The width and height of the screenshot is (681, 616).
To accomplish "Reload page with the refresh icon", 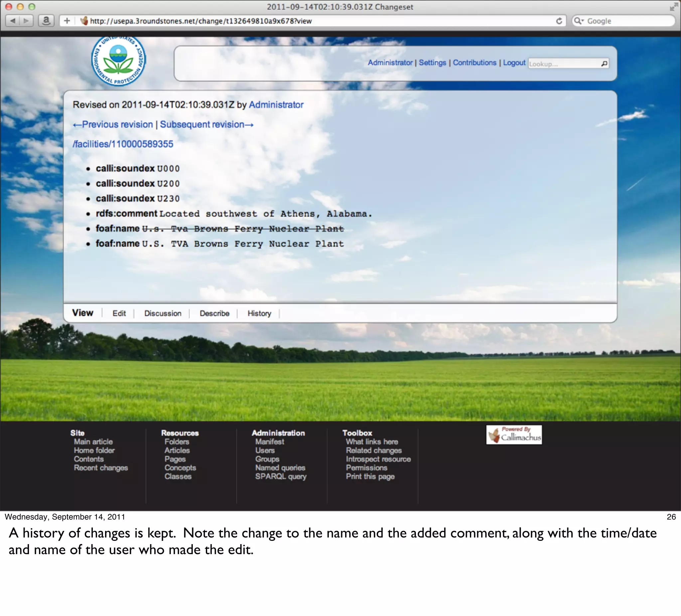I will tap(559, 21).
